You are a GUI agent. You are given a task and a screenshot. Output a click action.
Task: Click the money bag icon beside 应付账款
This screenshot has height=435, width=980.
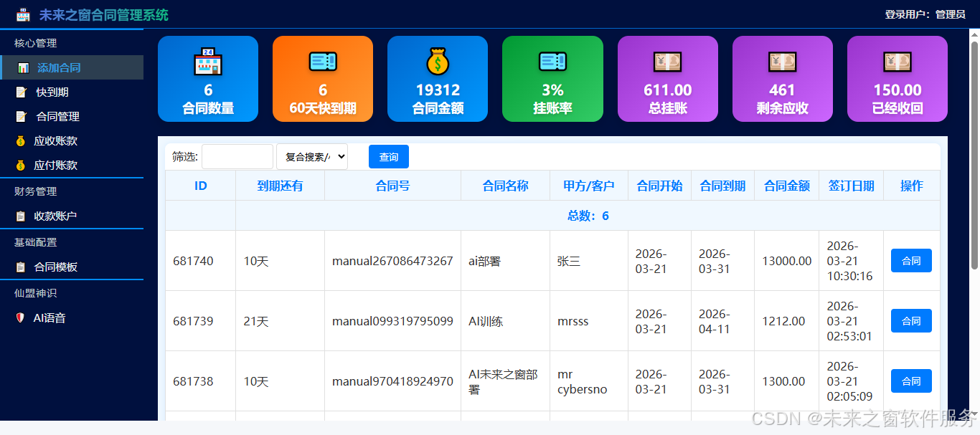click(21, 166)
